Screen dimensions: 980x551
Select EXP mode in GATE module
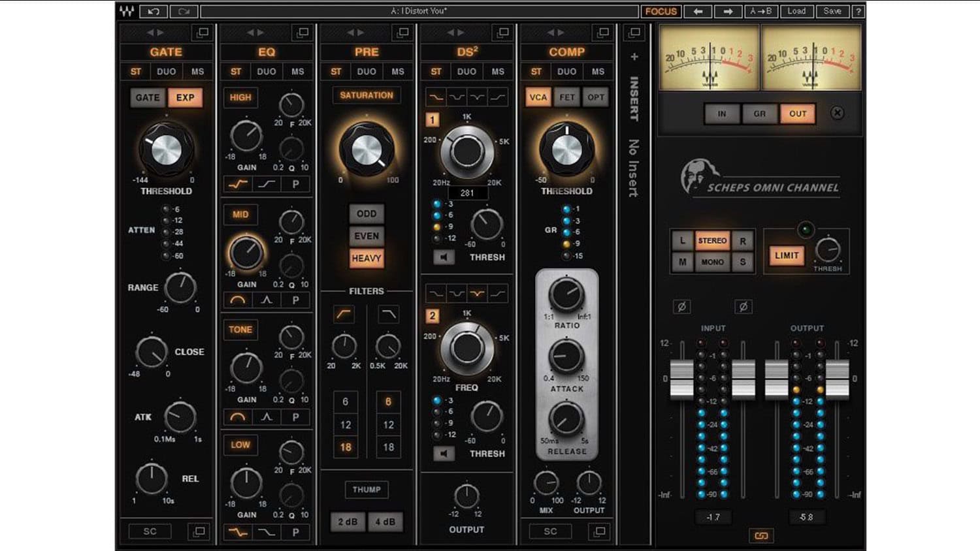[185, 97]
